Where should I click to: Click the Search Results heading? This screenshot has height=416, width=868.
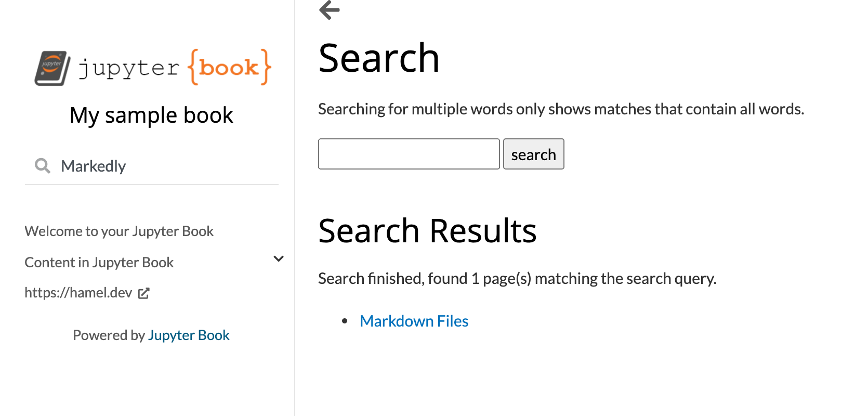pos(427,230)
